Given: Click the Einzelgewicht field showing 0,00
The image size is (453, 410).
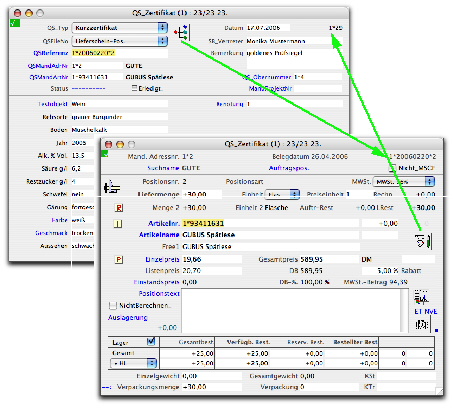Looking at the screenshot, I should click(212, 376).
